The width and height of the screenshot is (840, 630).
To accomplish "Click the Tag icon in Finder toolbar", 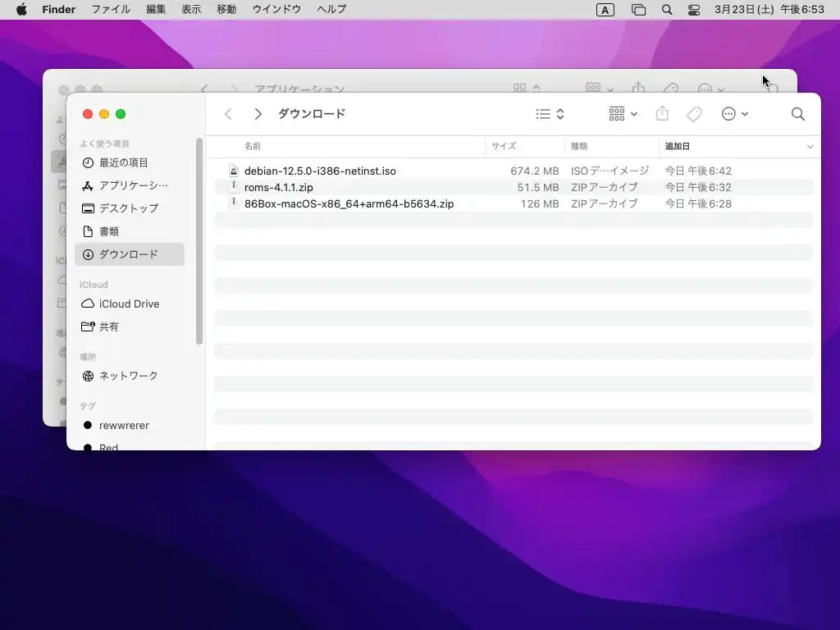I will point(694,113).
